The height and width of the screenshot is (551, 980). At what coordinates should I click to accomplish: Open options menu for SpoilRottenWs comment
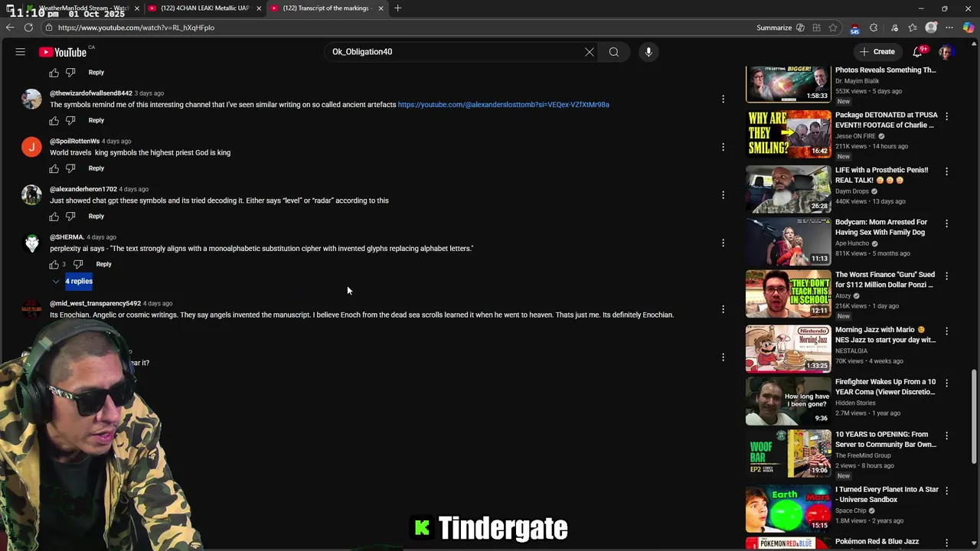[723, 147]
